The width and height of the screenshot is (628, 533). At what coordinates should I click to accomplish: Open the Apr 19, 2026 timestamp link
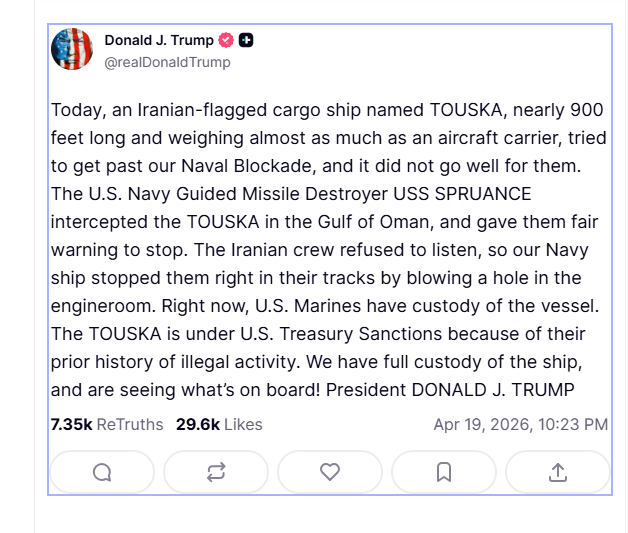pos(520,424)
